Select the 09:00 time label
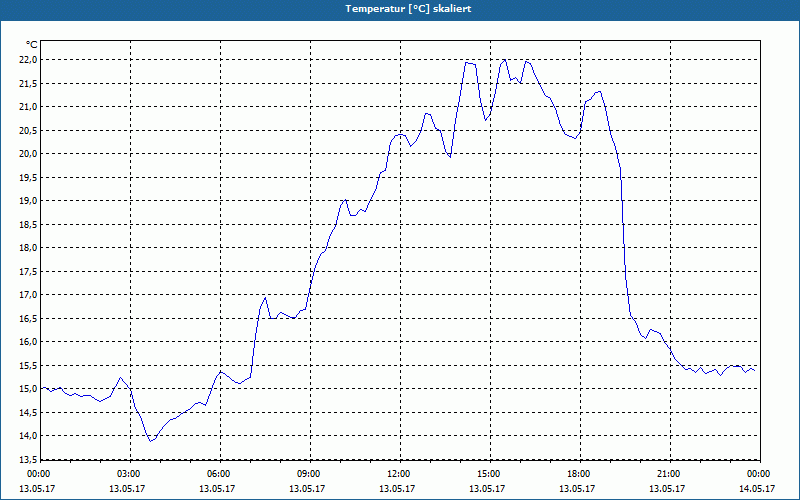The image size is (800, 500). [x=307, y=474]
